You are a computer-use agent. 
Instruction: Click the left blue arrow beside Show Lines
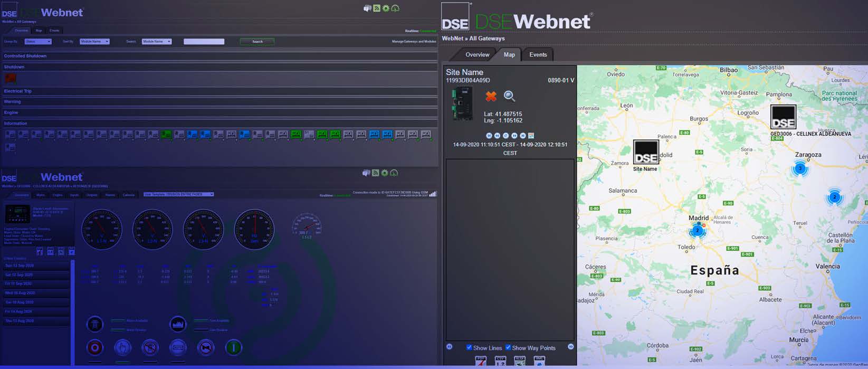click(450, 347)
